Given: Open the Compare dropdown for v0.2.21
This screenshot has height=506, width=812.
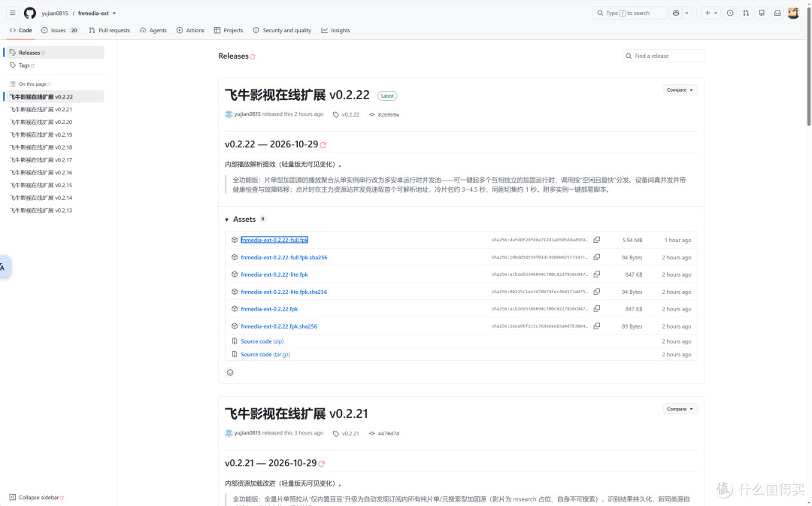Looking at the screenshot, I should point(680,409).
